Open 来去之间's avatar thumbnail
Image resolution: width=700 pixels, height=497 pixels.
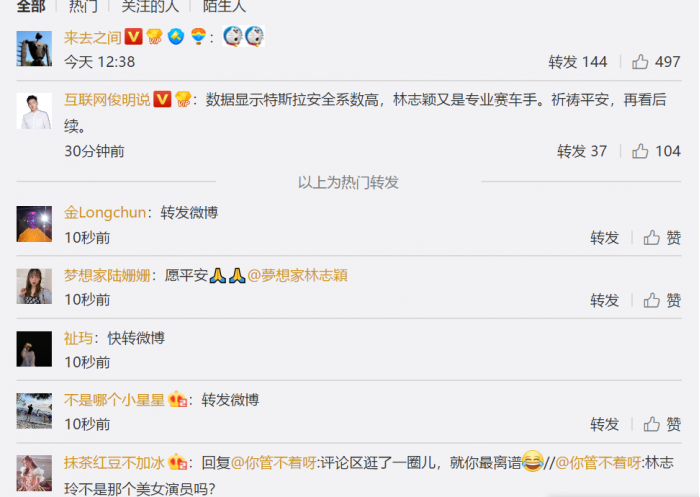[34, 49]
